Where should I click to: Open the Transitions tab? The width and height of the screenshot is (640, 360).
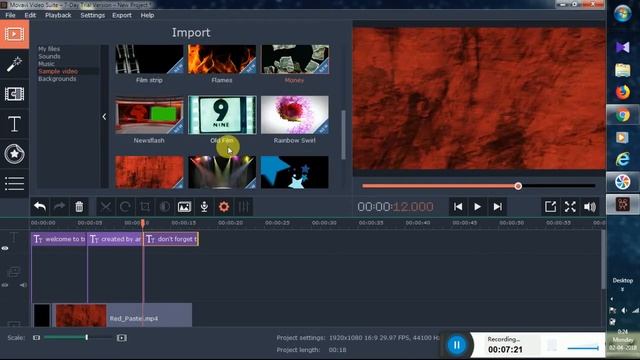[14, 94]
